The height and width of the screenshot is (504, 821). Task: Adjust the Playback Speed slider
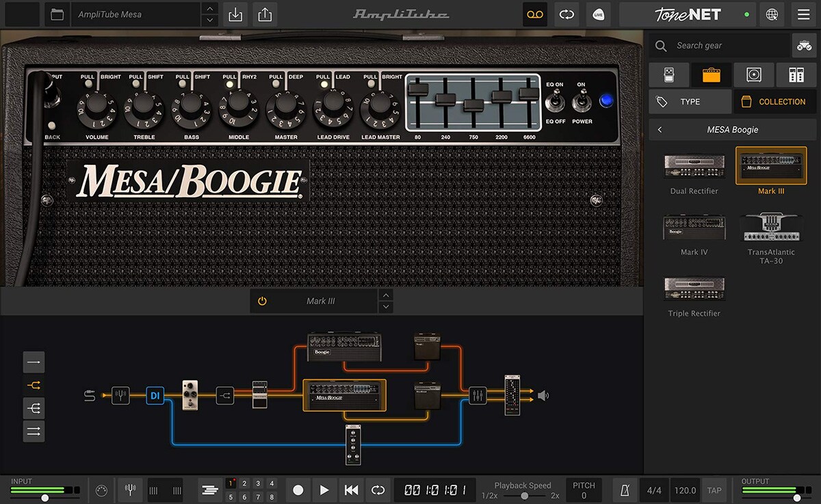(524, 495)
